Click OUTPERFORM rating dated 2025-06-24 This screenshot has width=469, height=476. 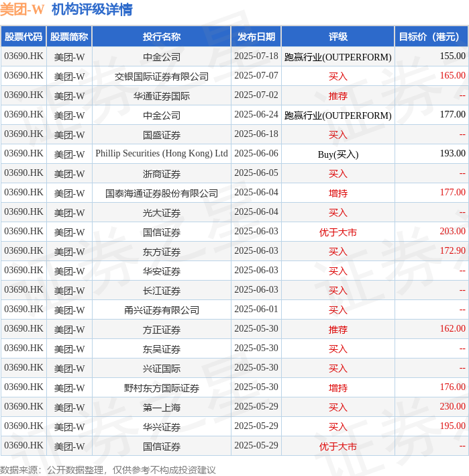tap(338, 115)
